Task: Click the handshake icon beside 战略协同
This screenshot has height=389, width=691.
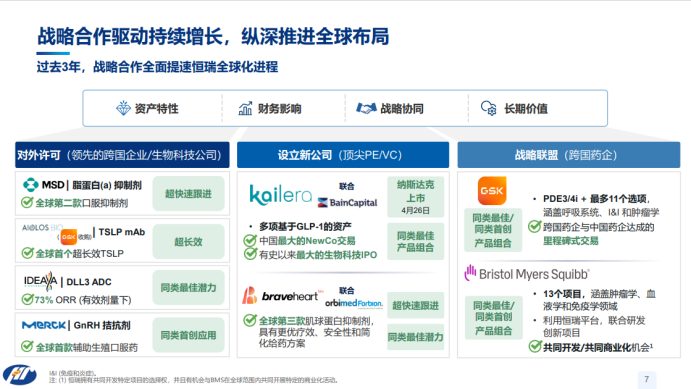Action: [366, 108]
